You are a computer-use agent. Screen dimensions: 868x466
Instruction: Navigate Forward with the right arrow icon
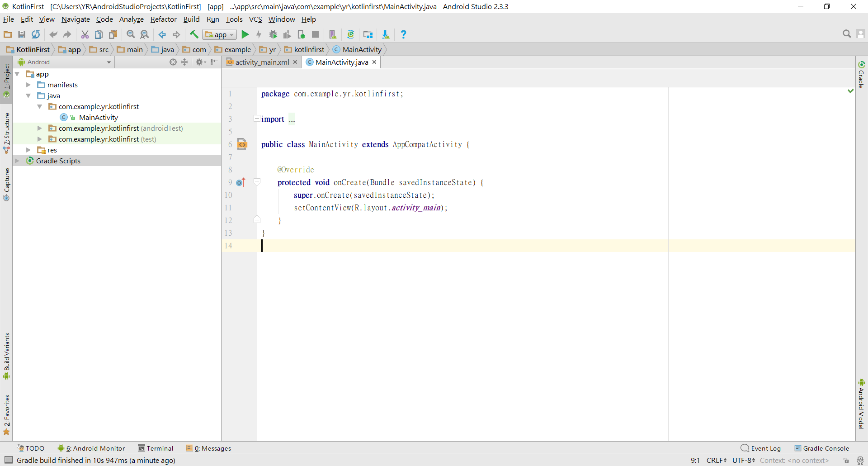click(176, 34)
